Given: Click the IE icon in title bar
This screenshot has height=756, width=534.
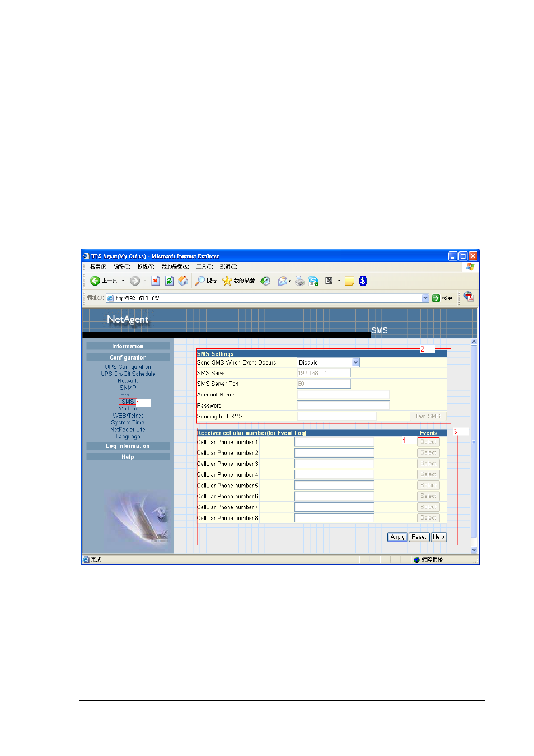Looking at the screenshot, I should [x=86, y=256].
